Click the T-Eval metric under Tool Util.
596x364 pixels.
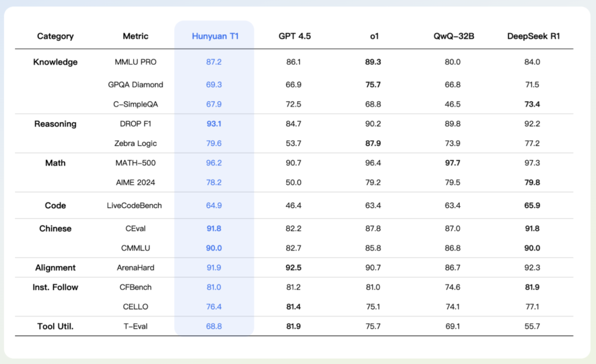point(135,326)
